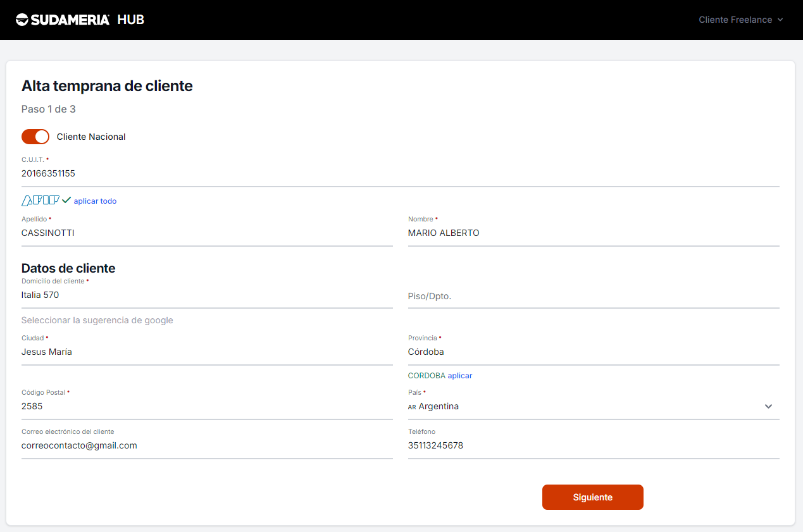This screenshot has width=803, height=532.
Task: Select the Argentina country combo box
Action: coord(582,407)
